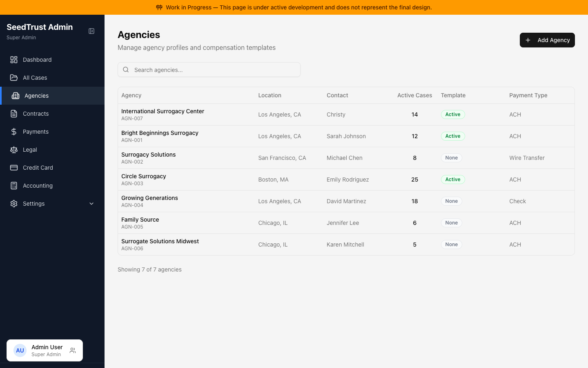The height and width of the screenshot is (368, 588).
Task: Click the Accounting calculator icon
Action: coord(14,186)
